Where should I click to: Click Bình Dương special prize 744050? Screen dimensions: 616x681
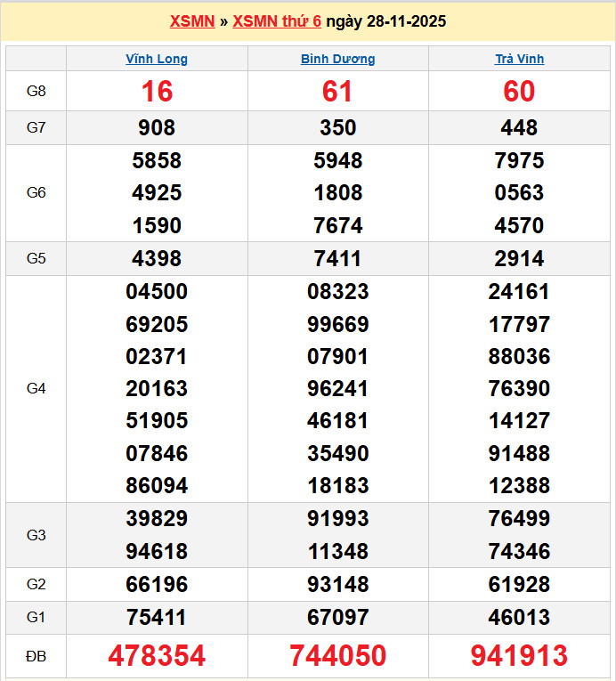tap(337, 656)
